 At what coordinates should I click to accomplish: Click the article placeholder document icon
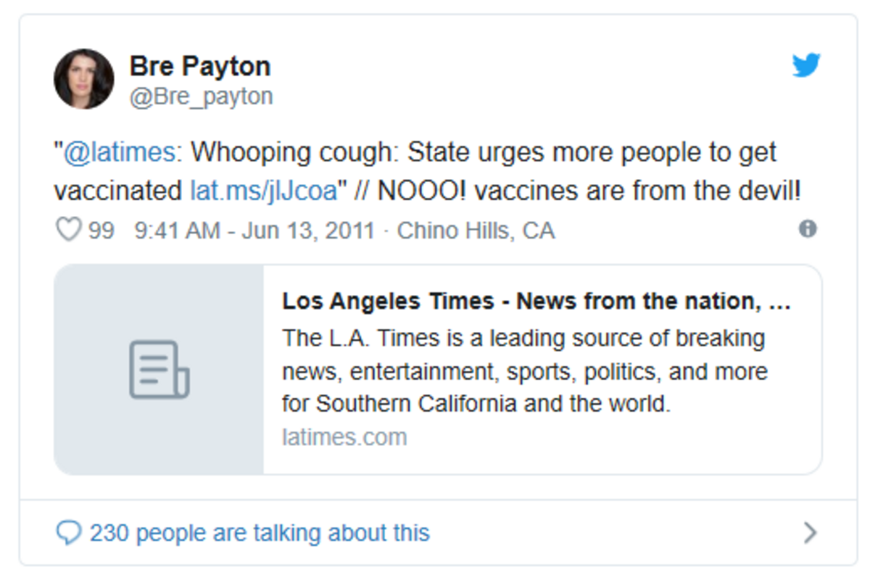tap(159, 369)
